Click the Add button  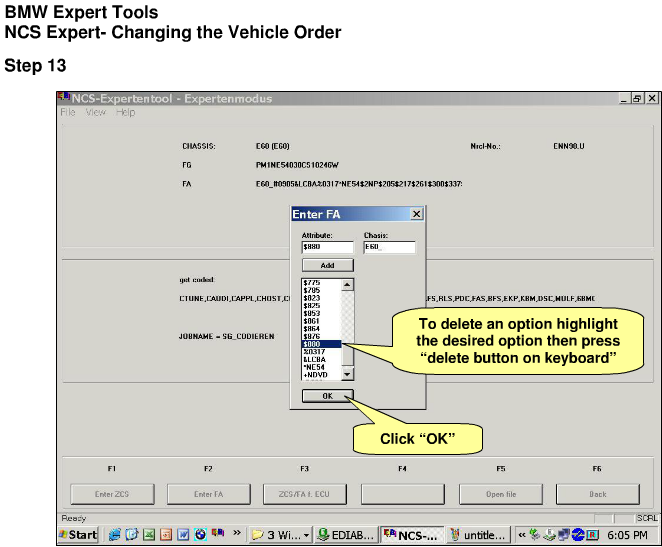coord(328,265)
